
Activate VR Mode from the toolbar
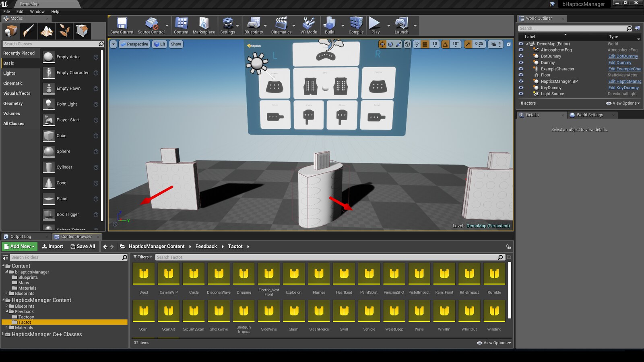(308, 25)
